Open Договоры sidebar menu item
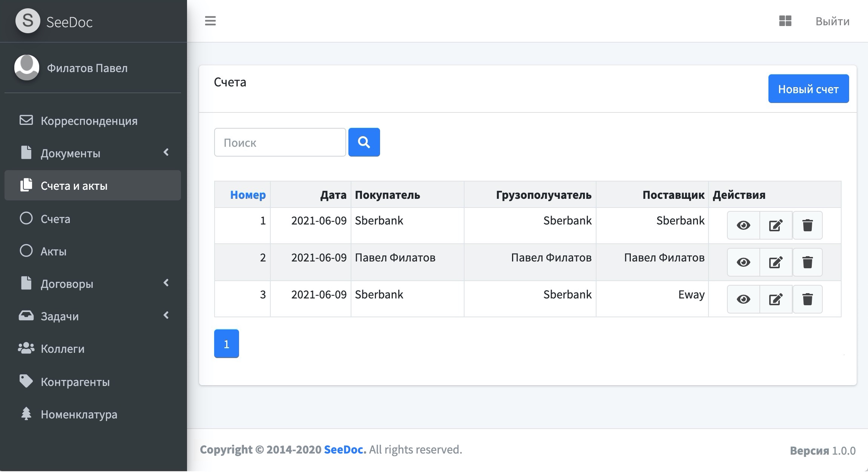868x472 pixels. pyautogui.click(x=93, y=283)
